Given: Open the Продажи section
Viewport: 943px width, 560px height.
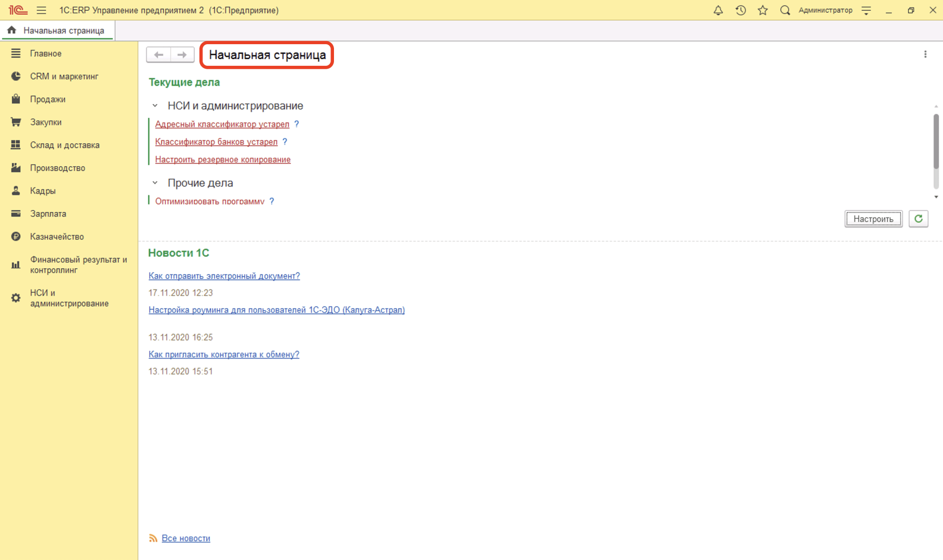Looking at the screenshot, I should pyautogui.click(x=47, y=99).
